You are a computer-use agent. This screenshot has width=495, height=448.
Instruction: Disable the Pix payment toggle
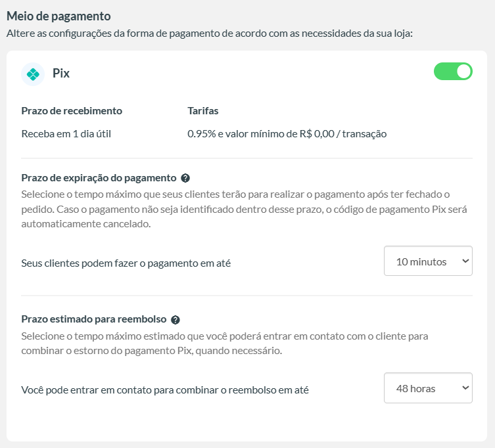(x=453, y=72)
